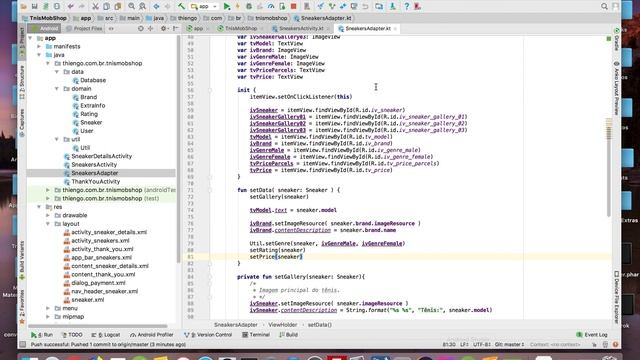
Task: Click the Git: master branch widget
Action: [x=509, y=344]
